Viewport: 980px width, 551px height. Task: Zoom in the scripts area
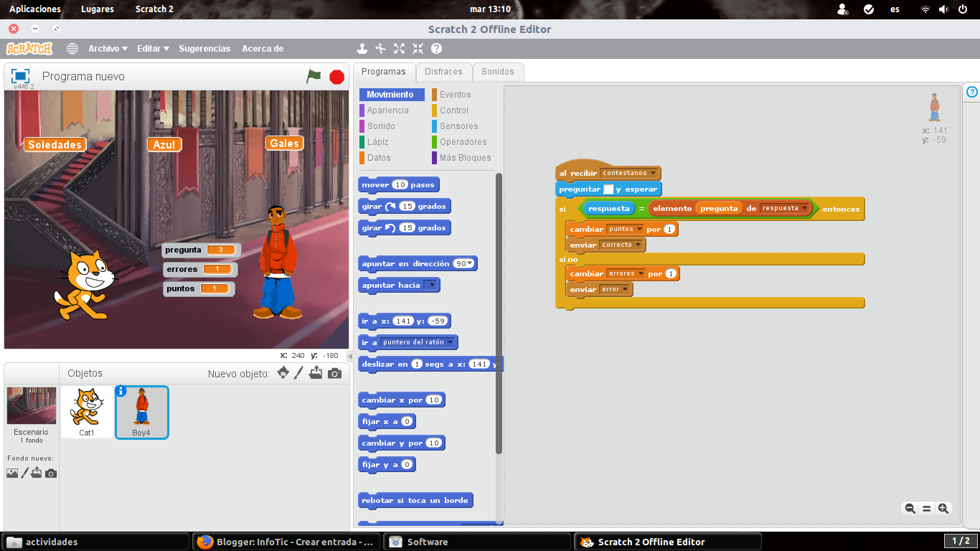[x=943, y=509]
